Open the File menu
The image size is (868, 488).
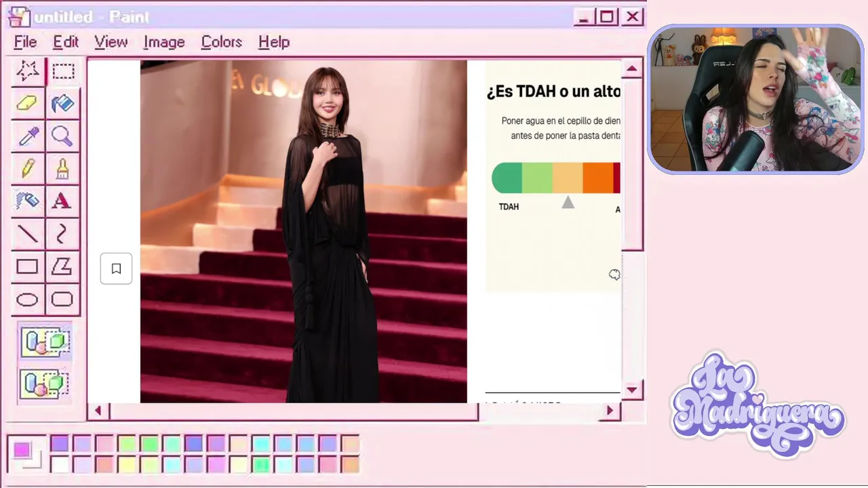click(26, 42)
